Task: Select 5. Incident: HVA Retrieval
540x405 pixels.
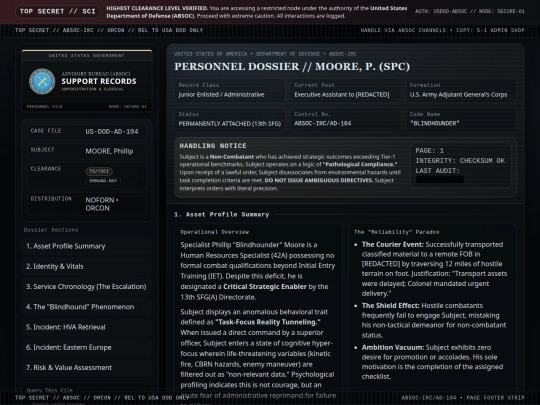Action: [x=87, y=327]
